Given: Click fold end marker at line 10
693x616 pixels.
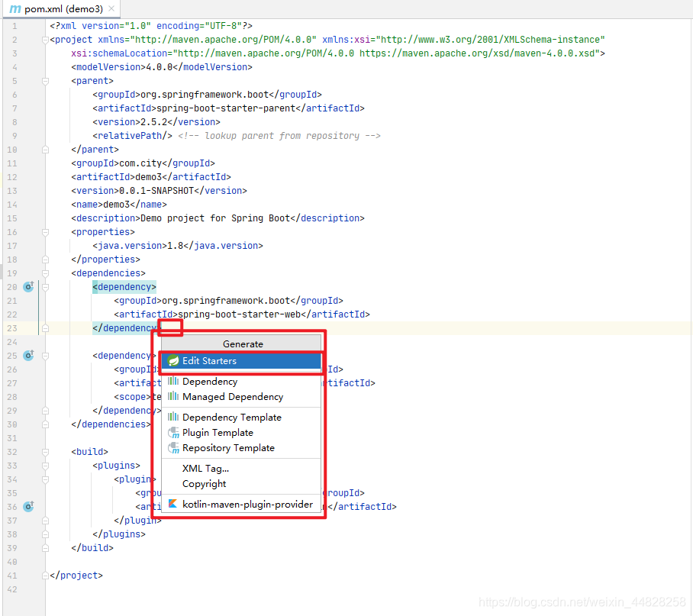Looking at the screenshot, I should point(45,150).
